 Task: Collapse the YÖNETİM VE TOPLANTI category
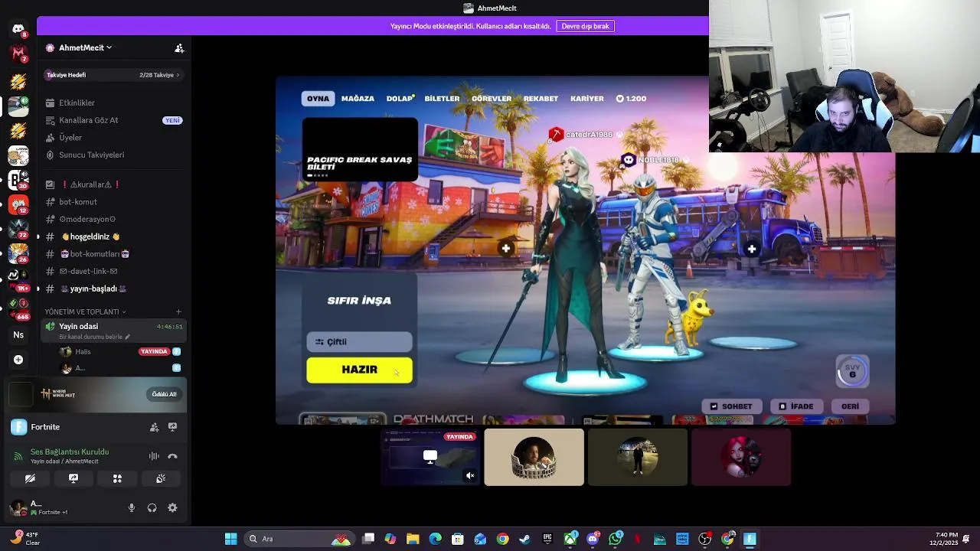[85, 311]
